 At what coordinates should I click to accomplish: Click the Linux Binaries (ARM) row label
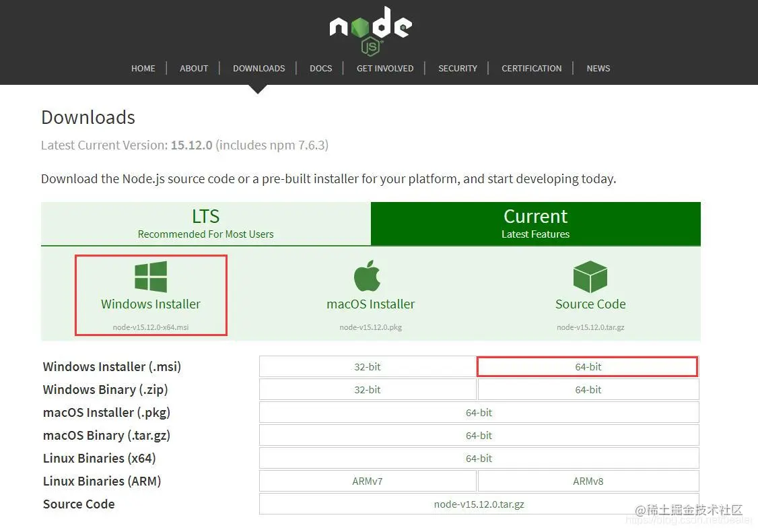102,481
